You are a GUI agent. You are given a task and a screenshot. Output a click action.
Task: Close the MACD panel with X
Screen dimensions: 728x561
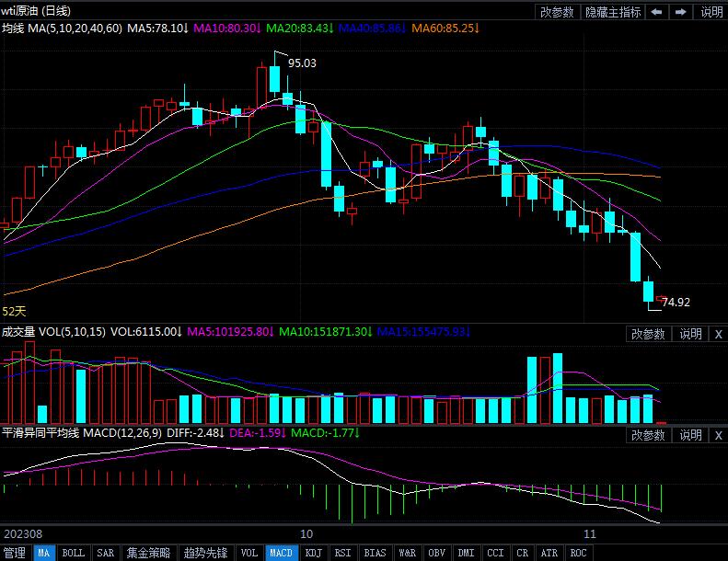718,435
